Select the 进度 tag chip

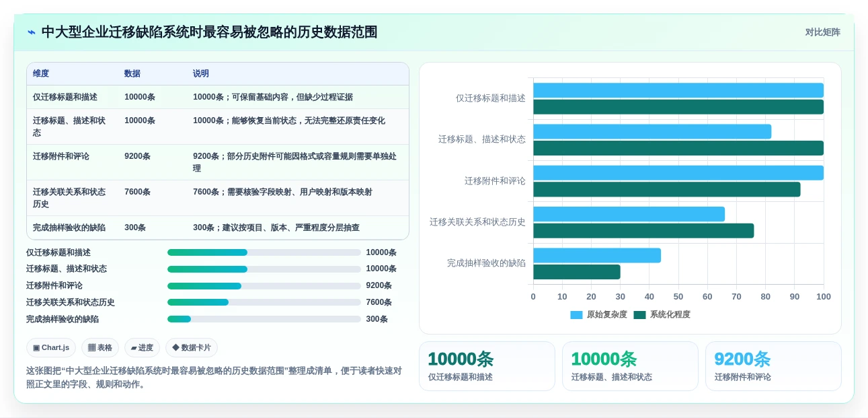tap(142, 347)
